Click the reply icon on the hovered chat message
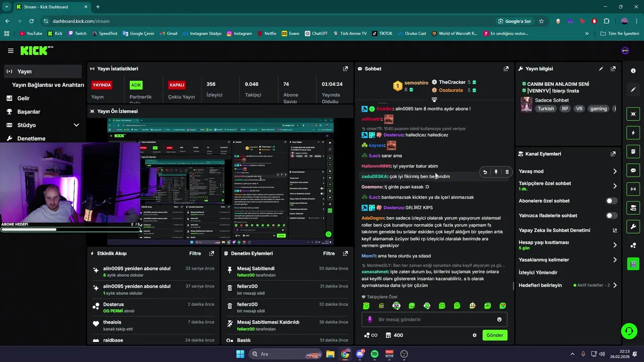The image size is (644, 362). pyautogui.click(x=485, y=172)
